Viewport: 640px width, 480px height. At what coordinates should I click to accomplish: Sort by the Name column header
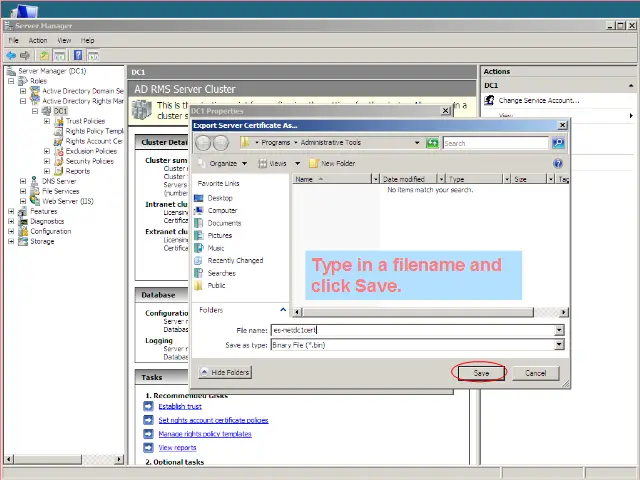coord(332,179)
